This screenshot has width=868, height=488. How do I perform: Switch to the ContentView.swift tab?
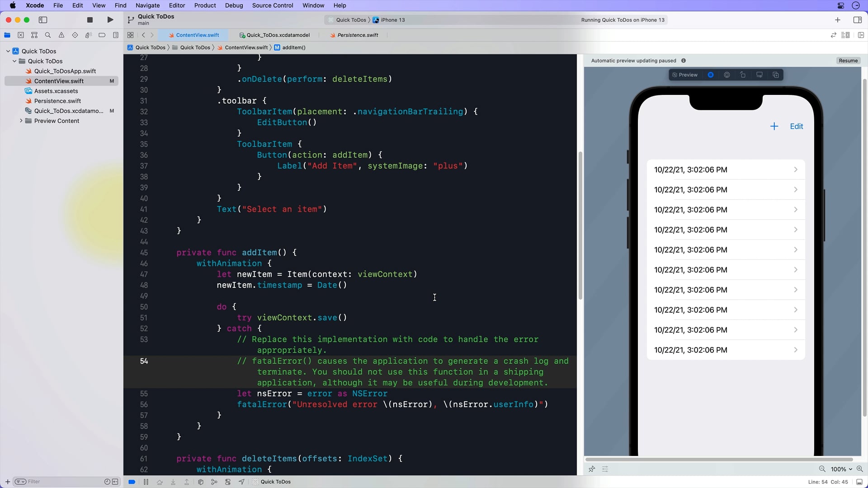[193, 35]
